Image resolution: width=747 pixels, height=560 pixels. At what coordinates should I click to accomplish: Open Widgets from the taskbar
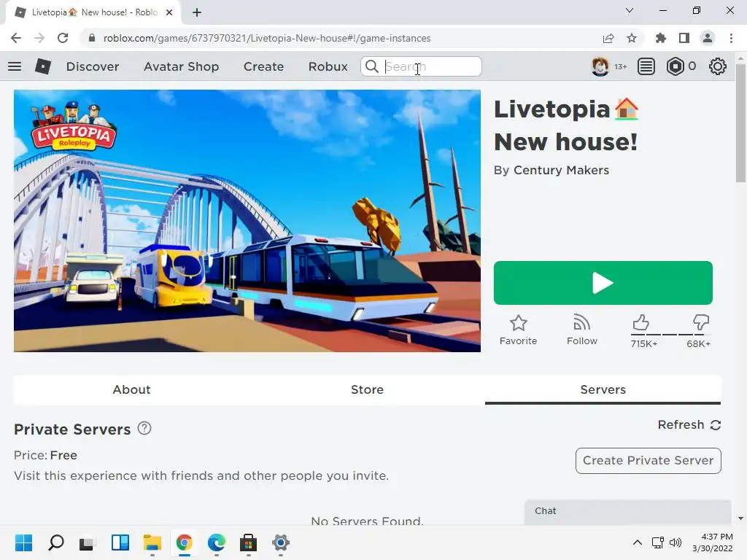[x=120, y=542]
